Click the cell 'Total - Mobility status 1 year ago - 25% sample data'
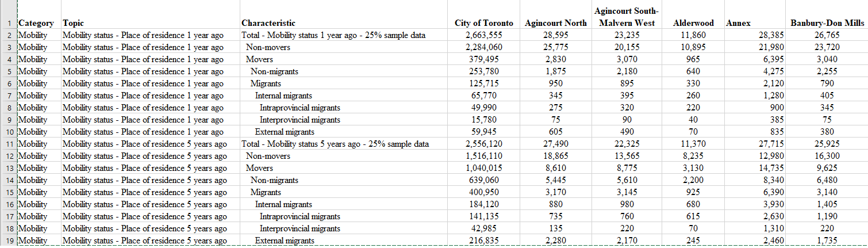Viewport: 868px width, 248px height. (x=343, y=35)
